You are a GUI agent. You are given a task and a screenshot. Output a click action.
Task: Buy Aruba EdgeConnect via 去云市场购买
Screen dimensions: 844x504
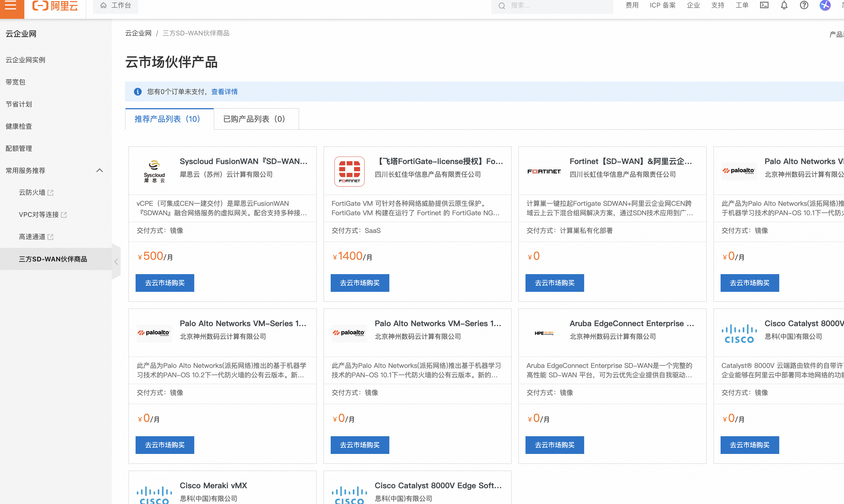point(555,445)
